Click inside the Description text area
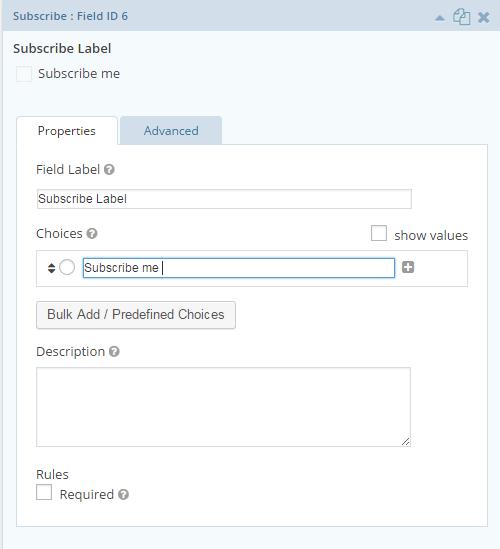This screenshot has width=500, height=549. [223, 407]
